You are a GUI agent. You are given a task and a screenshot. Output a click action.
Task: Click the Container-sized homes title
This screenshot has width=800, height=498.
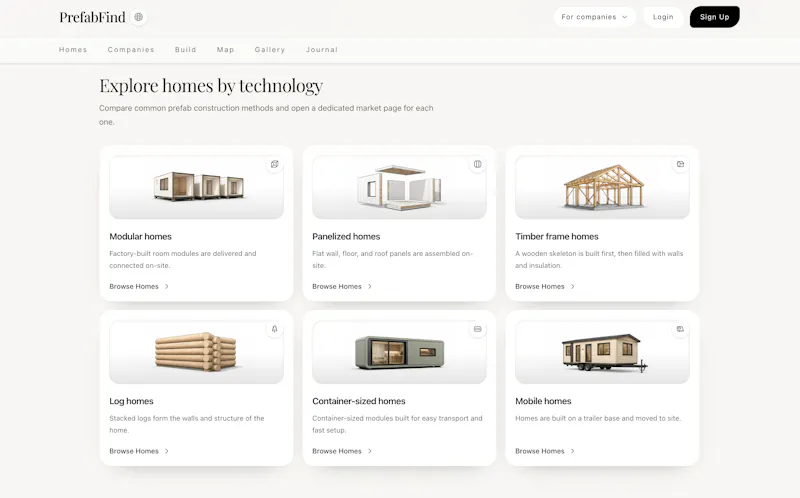click(359, 401)
